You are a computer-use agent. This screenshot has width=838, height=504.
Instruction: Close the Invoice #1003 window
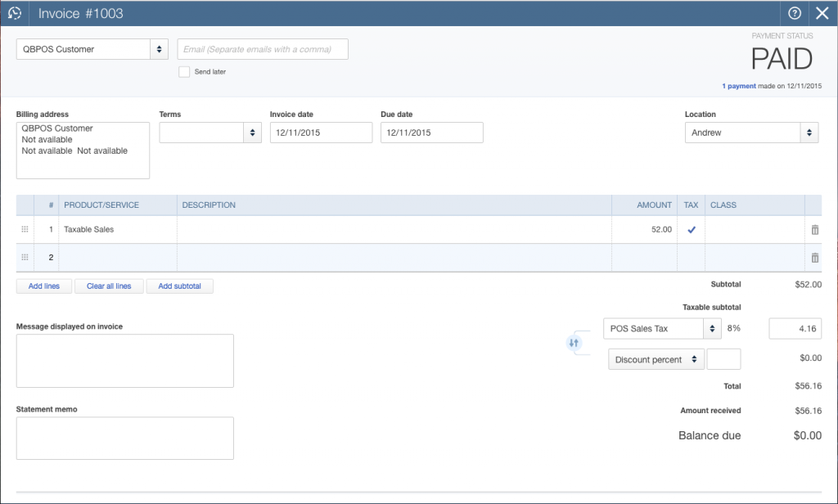(822, 13)
